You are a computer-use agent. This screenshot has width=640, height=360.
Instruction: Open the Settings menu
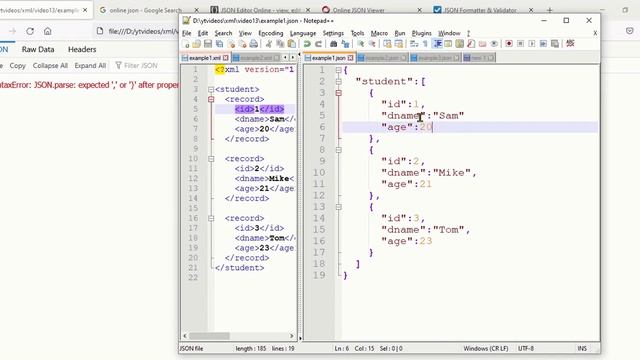[333, 33]
